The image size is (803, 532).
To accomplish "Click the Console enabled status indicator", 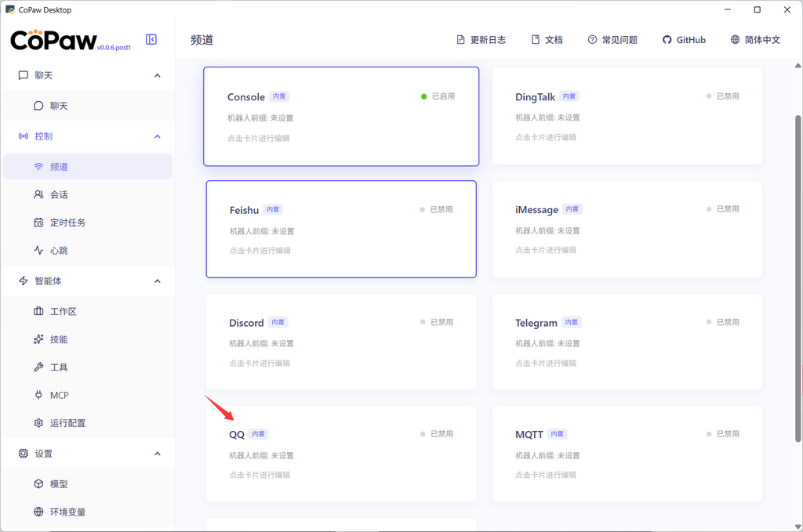I will [424, 96].
